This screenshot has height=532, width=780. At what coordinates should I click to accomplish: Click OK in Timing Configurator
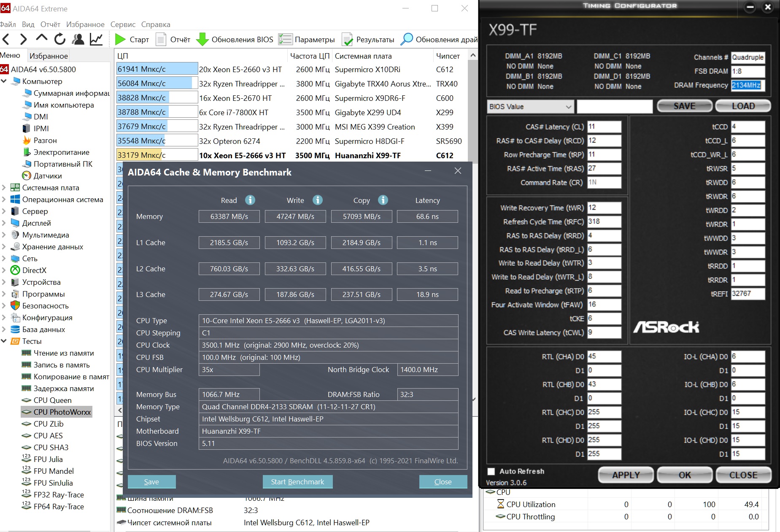point(685,475)
